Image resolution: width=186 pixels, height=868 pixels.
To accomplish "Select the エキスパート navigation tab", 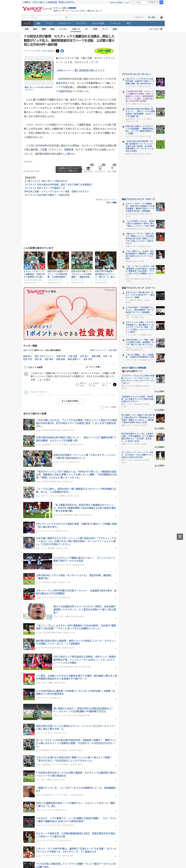I will coord(64,24).
